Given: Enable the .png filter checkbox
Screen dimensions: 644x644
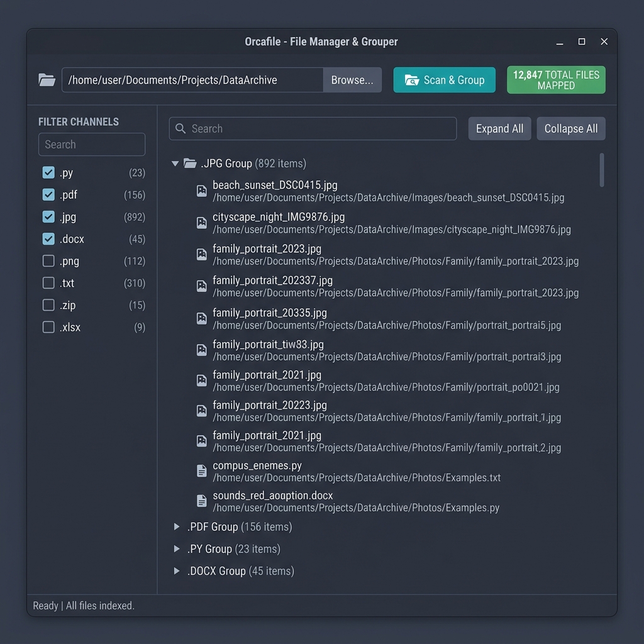Looking at the screenshot, I should (48, 261).
